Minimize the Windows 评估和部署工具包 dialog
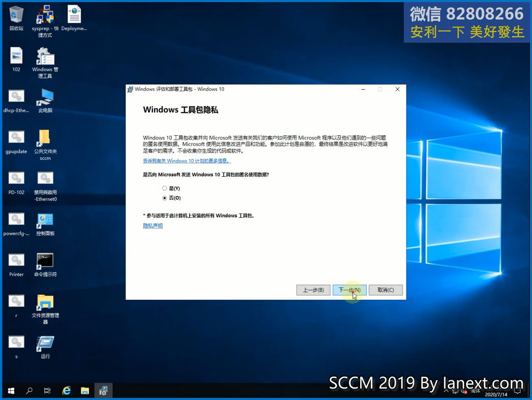This screenshot has height=400, width=532. [363, 89]
